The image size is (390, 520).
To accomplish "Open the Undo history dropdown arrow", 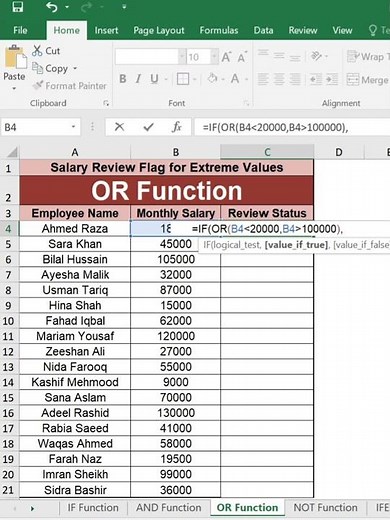I will [67, 7].
